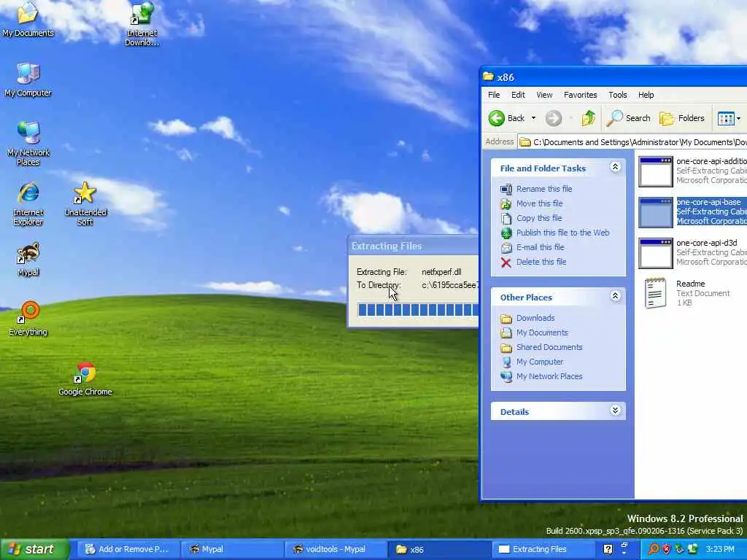Go to Shared Documents in Other Places
The image size is (747, 560).
click(549, 347)
